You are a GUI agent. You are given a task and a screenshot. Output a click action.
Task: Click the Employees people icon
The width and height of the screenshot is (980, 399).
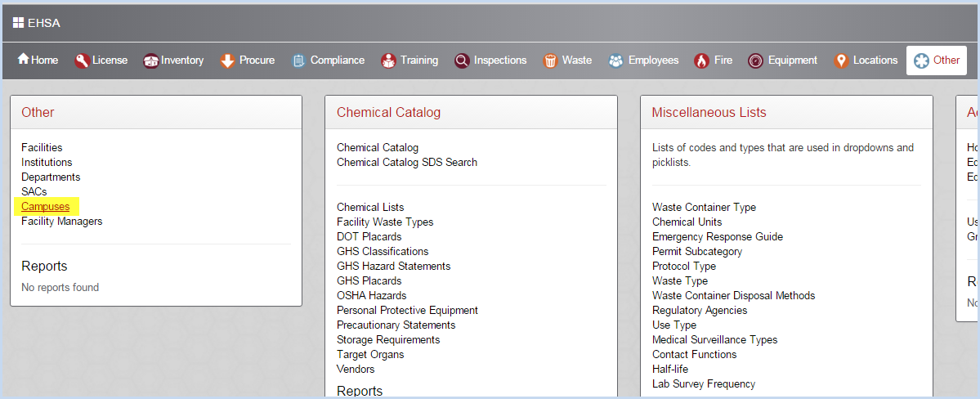(616, 61)
